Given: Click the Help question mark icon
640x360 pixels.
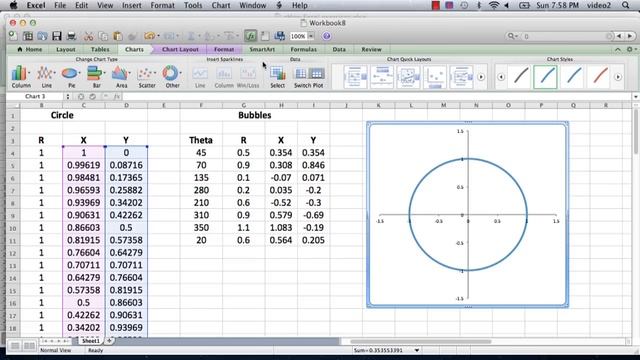Looking at the screenshot, I should point(326,36).
